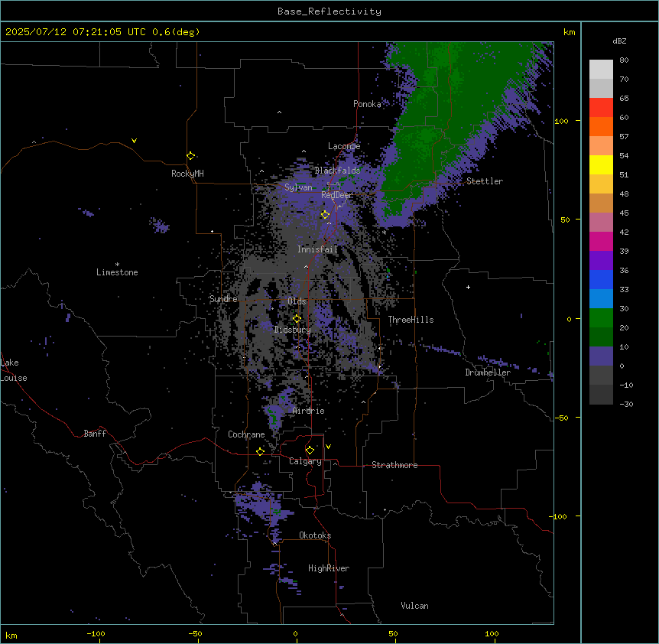
Task: Click the Sylvan label on the map
Action: coord(298,187)
